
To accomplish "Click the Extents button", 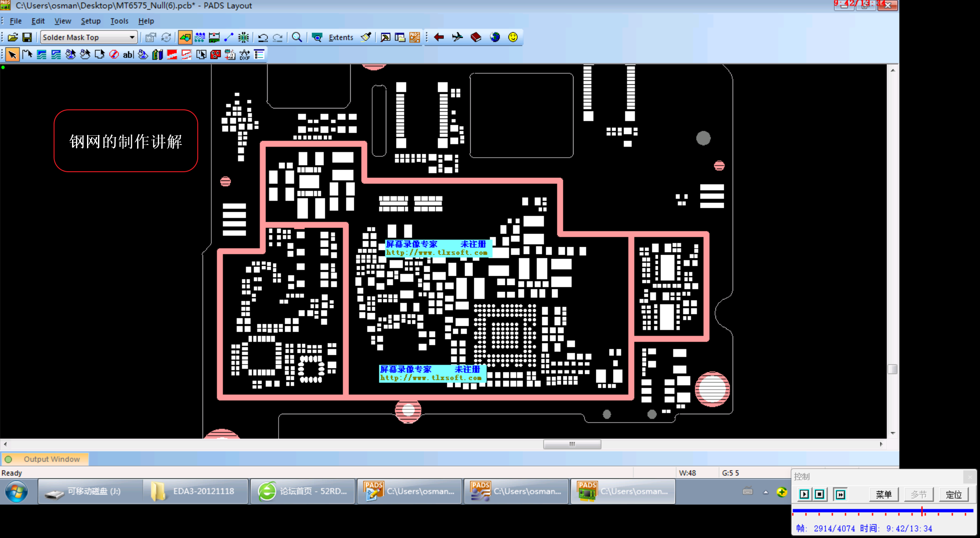I will [341, 37].
